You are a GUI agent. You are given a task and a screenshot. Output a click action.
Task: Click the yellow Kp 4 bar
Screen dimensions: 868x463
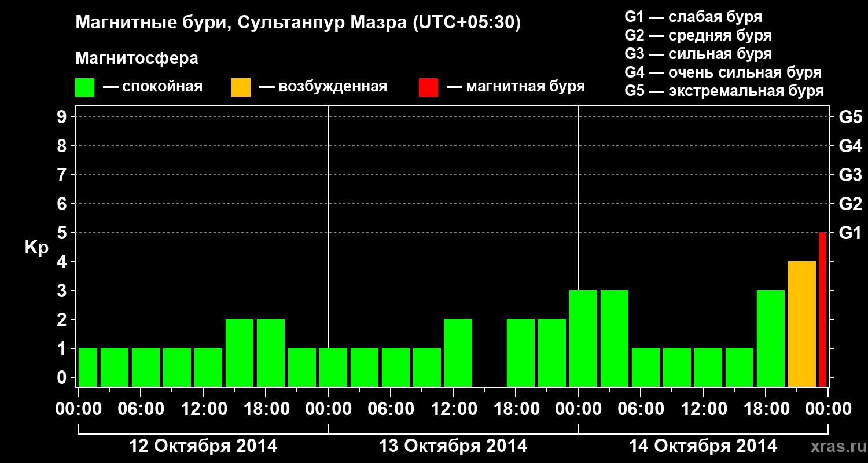point(802,324)
